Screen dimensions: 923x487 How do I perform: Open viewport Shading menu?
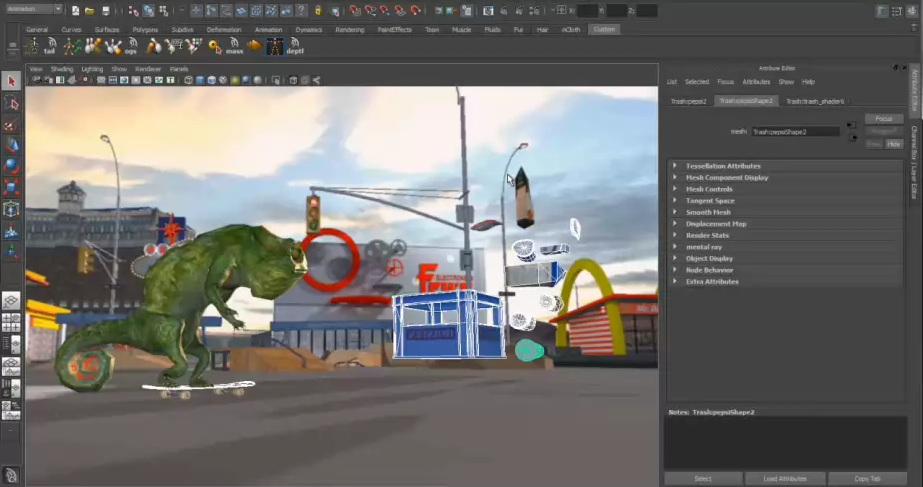pos(62,69)
